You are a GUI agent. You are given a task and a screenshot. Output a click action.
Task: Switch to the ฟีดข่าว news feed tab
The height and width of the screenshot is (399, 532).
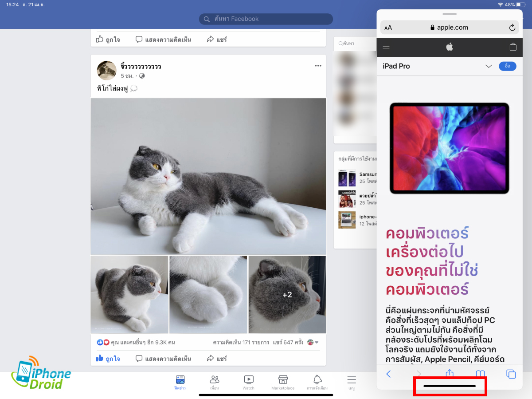point(180,382)
